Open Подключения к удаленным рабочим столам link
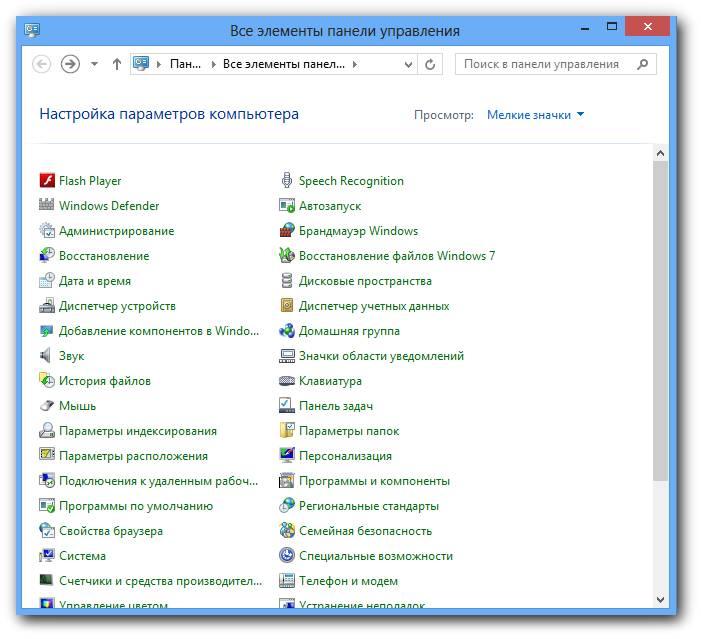Image resolution: width=701 pixels, height=639 pixels. 158,481
